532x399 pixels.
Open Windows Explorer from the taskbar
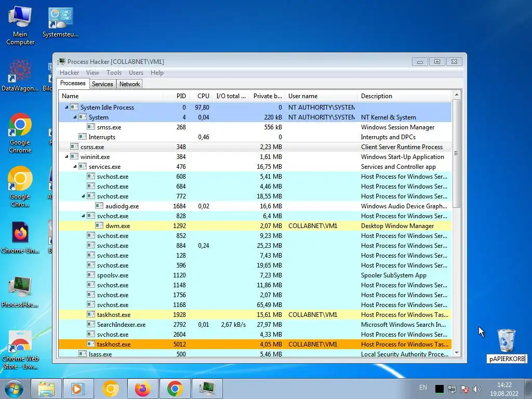[46, 389]
